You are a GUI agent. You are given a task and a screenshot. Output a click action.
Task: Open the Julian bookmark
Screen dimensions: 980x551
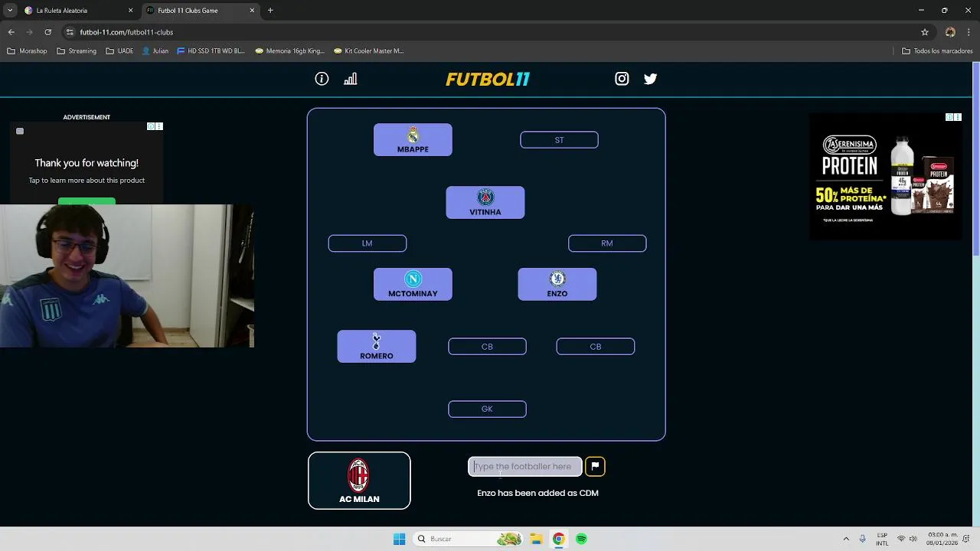155,51
